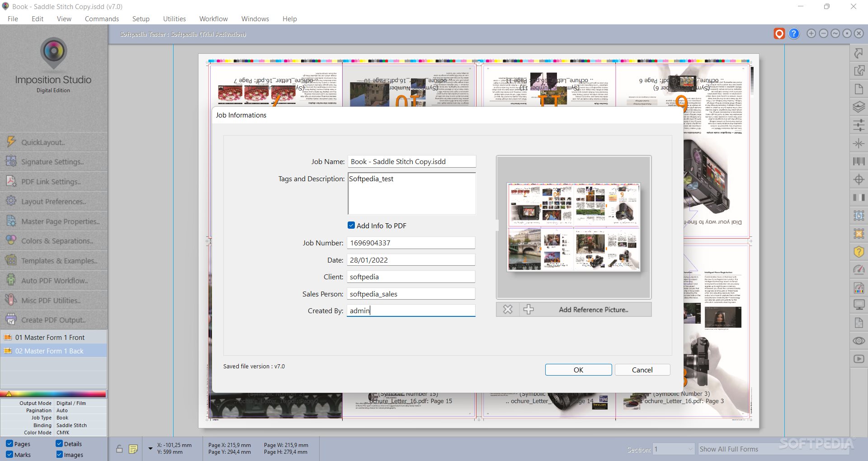Click the Job Name input field

(411, 161)
